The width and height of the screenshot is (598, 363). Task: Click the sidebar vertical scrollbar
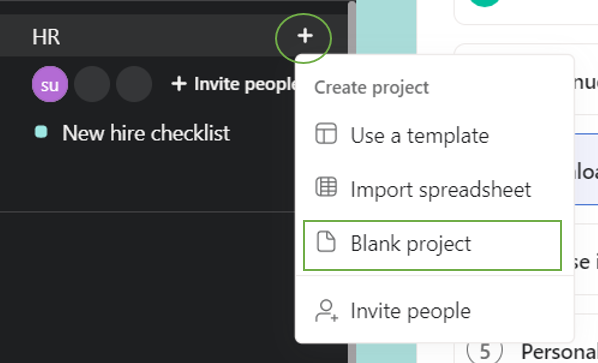[x=352, y=182]
